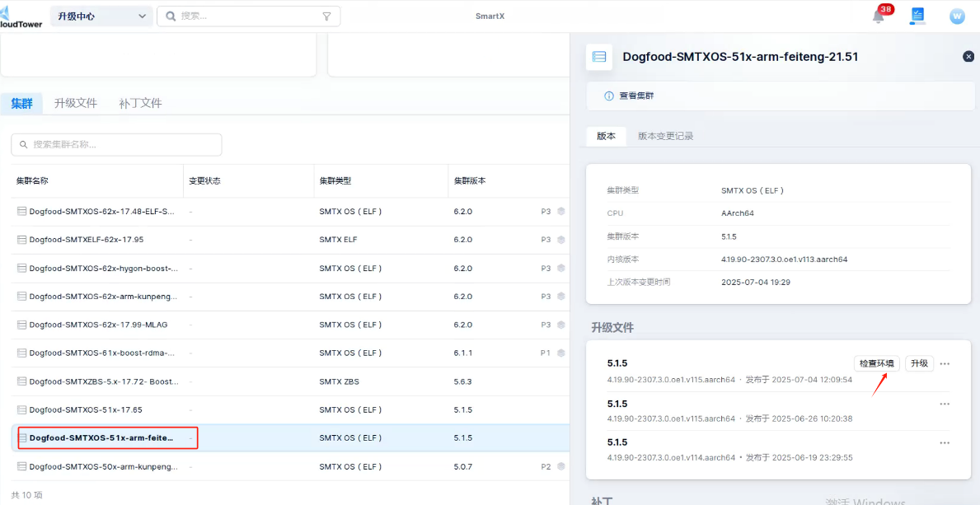This screenshot has height=505, width=980.
Task: Click the cluster icon beside the panel title
Action: click(x=599, y=57)
